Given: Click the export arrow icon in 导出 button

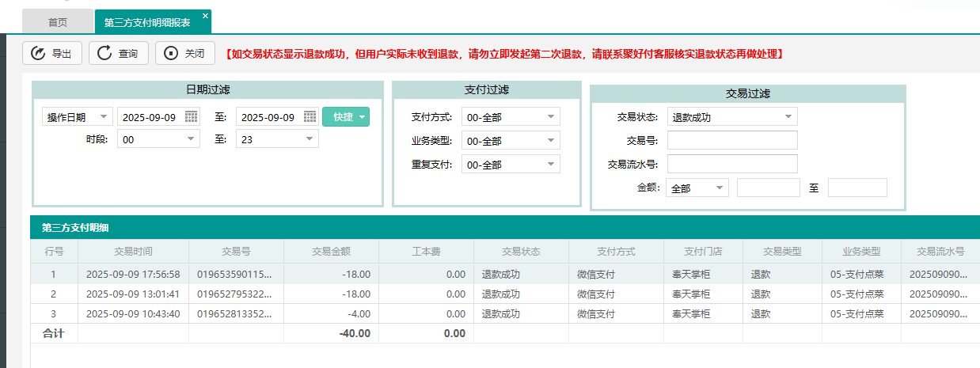Looking at the screenshot, I should [38, 54].
